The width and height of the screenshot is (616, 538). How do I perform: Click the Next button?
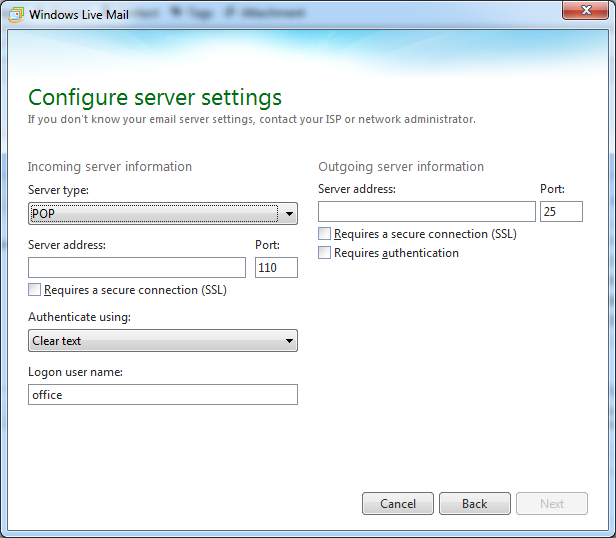(552, 504)
